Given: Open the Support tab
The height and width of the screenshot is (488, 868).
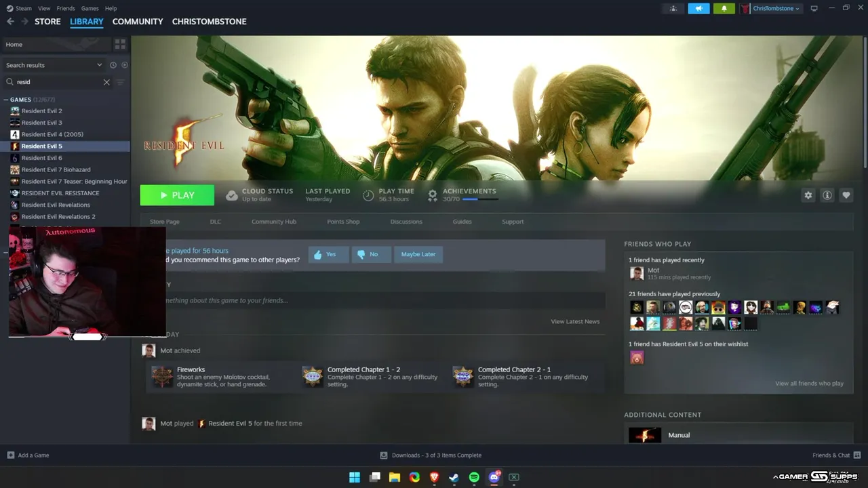Looking at the screenshot, I should (x=513, y=222).
